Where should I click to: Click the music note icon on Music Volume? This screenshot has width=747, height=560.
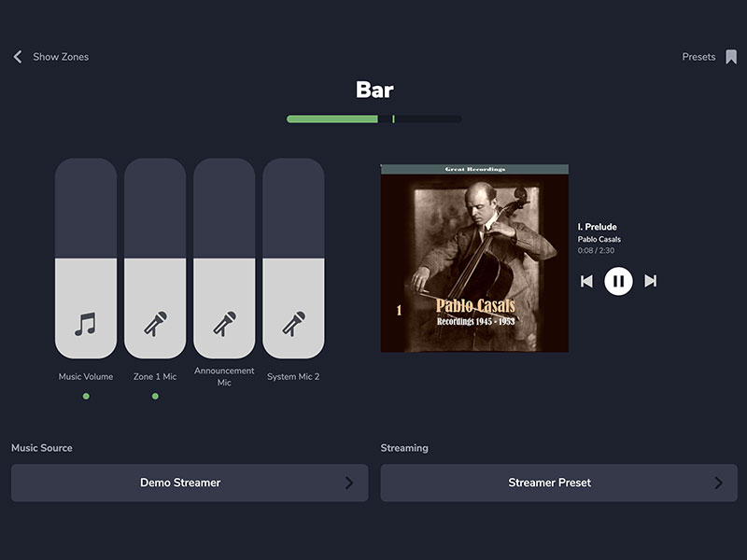point(86,324)
